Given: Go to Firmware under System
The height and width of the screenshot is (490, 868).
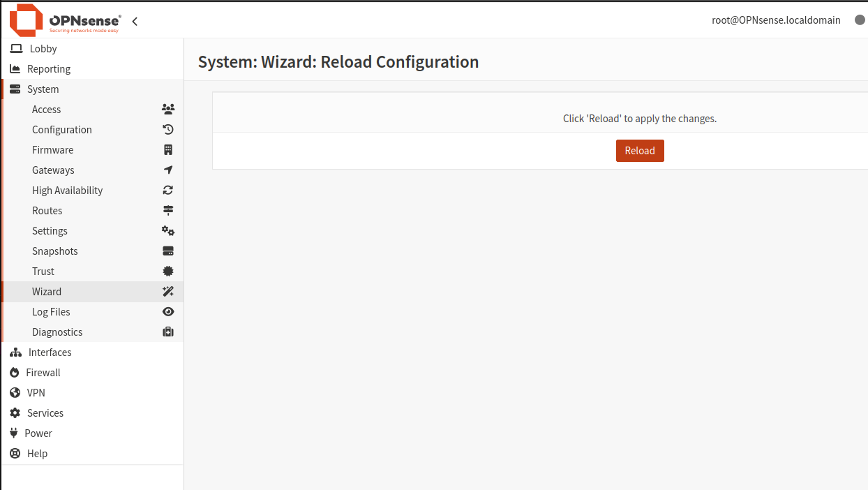Looking at the screenshot, I should (93, 150).
